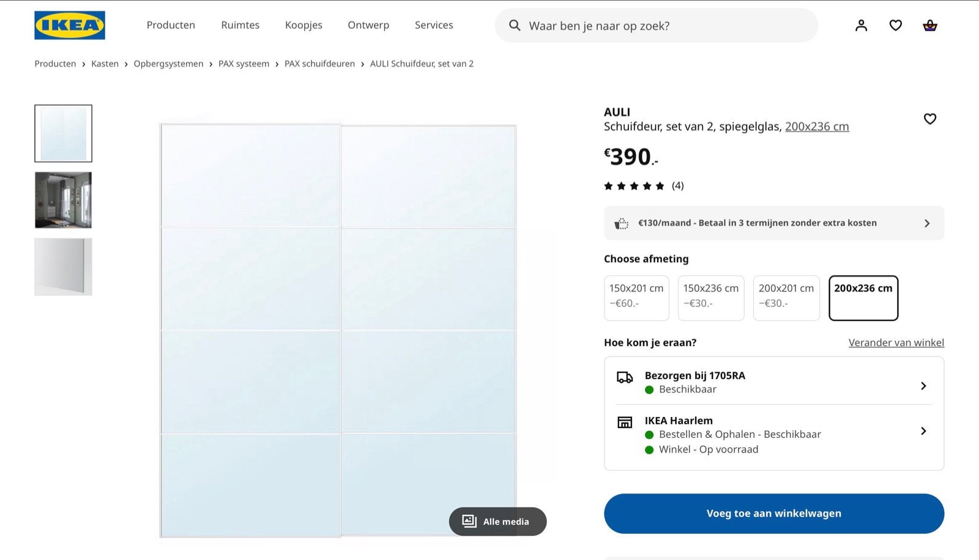Open the Services menu
This screenshot has height=560, width=979.
coord(434,25)
